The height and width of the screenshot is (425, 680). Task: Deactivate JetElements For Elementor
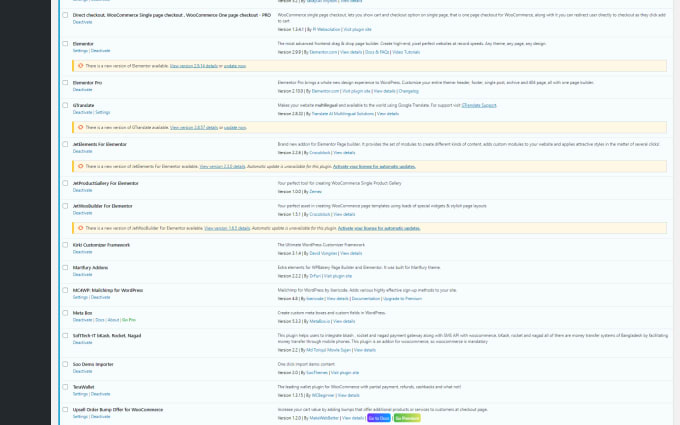pos(82,151)
